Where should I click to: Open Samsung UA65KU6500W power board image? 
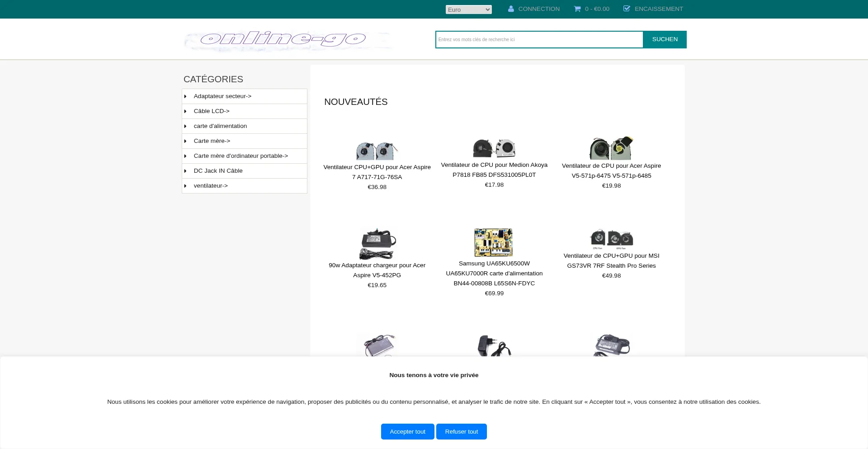(494, 242)
